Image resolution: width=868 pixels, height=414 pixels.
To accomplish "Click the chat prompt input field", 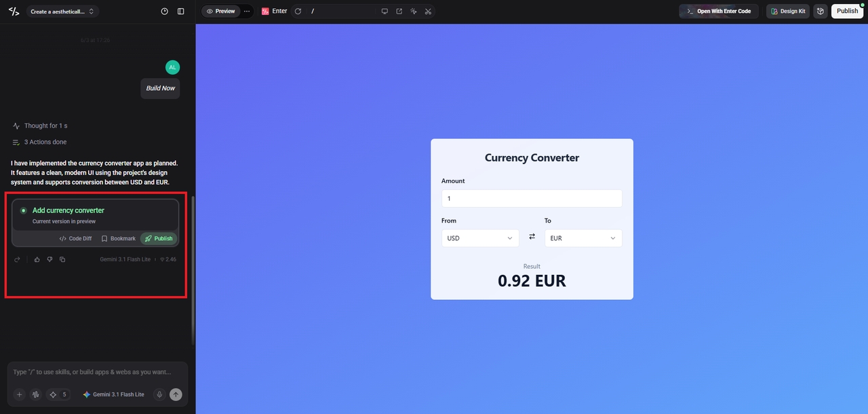I will (x=98, y=372).
